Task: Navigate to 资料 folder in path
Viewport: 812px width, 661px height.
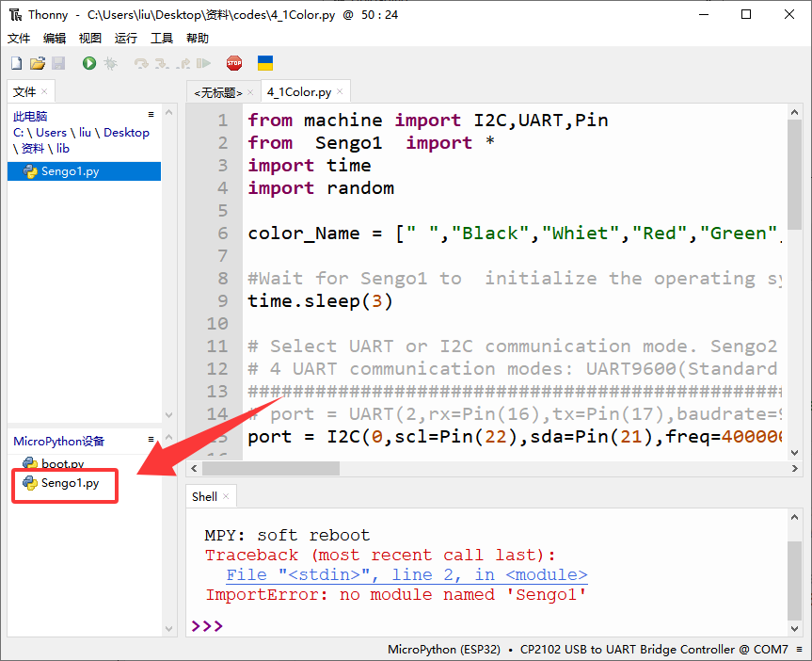Action: coord(33,149)
